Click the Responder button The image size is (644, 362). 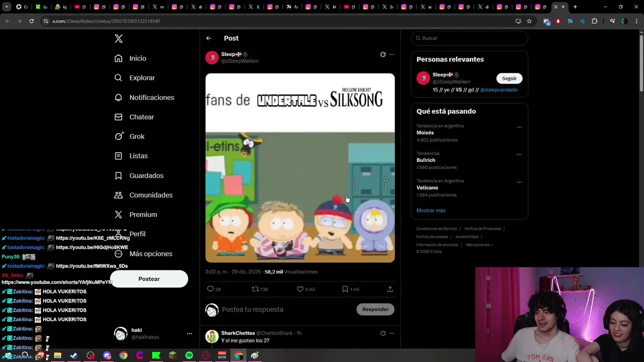pos(375,309)
